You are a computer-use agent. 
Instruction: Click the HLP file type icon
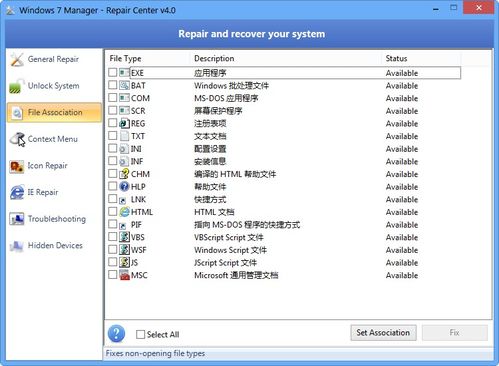(124, 186)
